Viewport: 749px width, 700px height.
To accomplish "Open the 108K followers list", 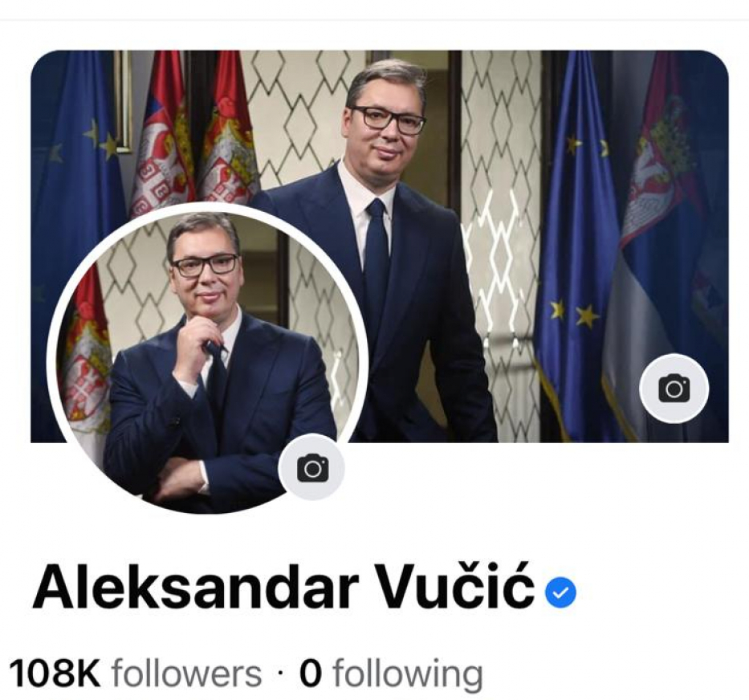I will point(136,674).
